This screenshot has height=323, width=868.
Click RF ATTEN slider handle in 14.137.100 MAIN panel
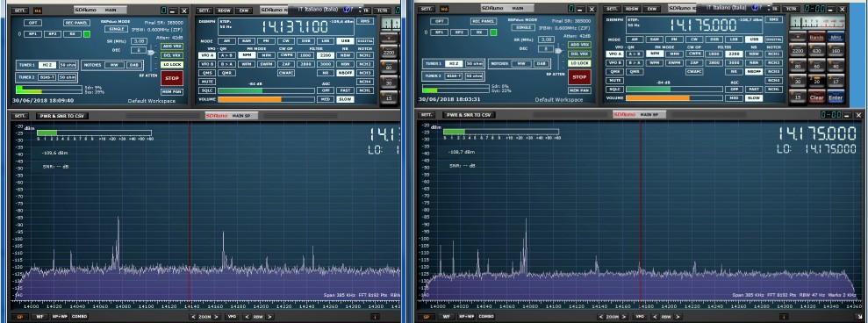coord(151,53)
